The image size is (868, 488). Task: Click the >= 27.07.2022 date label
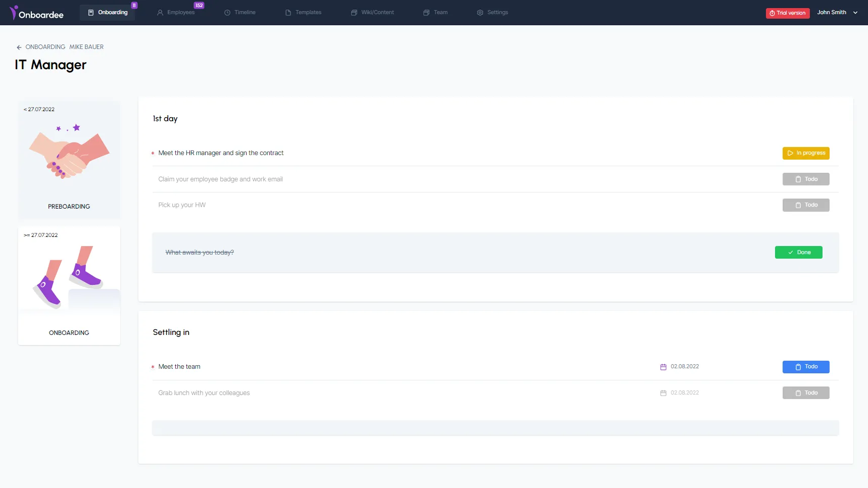click(40, 235)
